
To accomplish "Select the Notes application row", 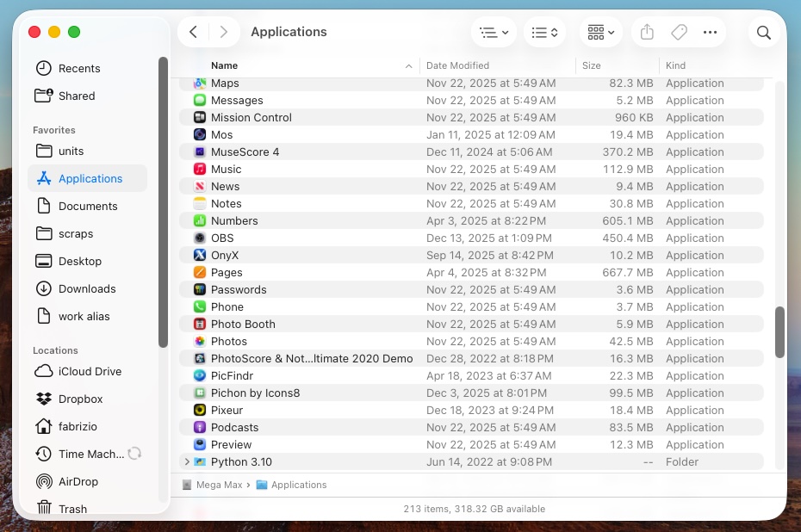I will (471, 204).
